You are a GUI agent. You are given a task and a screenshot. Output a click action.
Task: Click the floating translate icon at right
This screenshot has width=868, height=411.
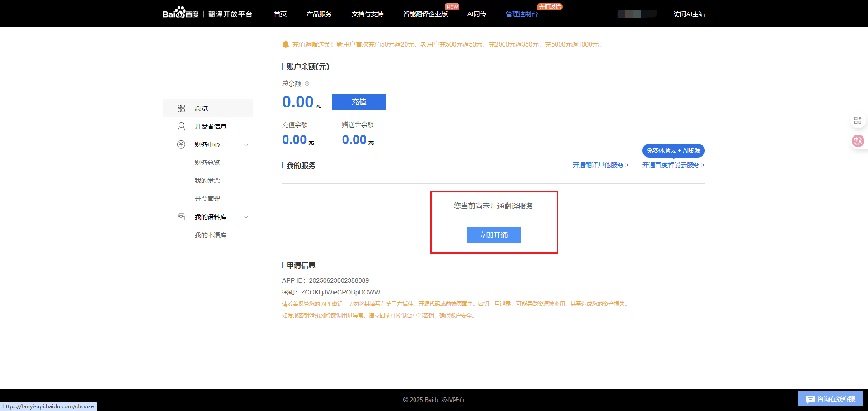[858, 141]
